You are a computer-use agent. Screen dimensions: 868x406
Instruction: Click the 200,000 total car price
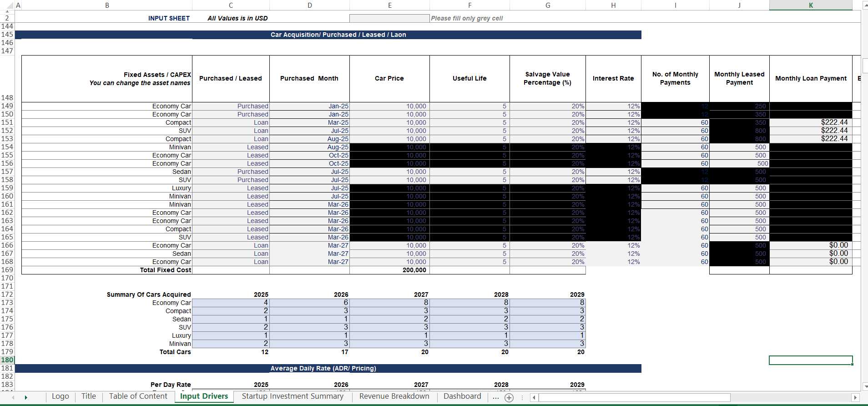click(x=389, y=270)
